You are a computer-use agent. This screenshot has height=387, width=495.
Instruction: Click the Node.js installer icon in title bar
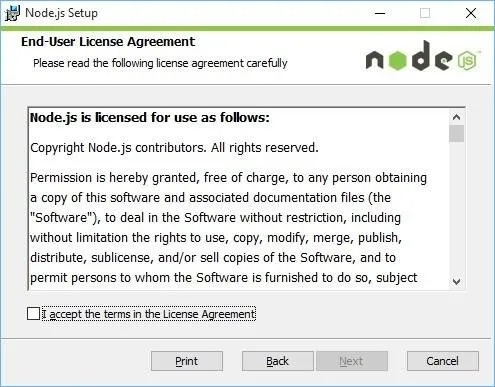pos(12,13)
